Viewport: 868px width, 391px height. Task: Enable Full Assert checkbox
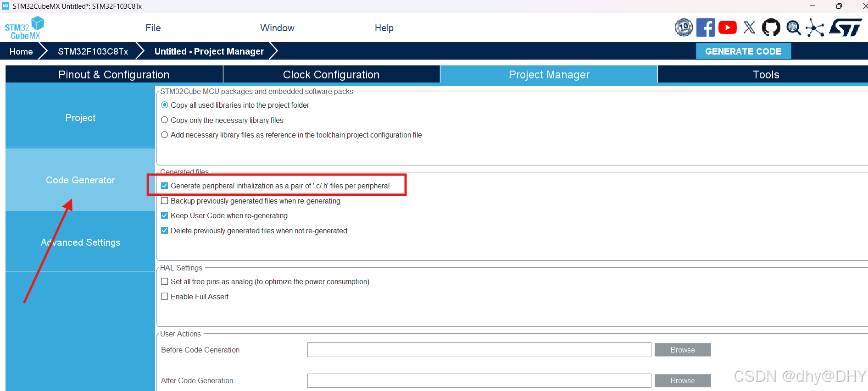164,297
